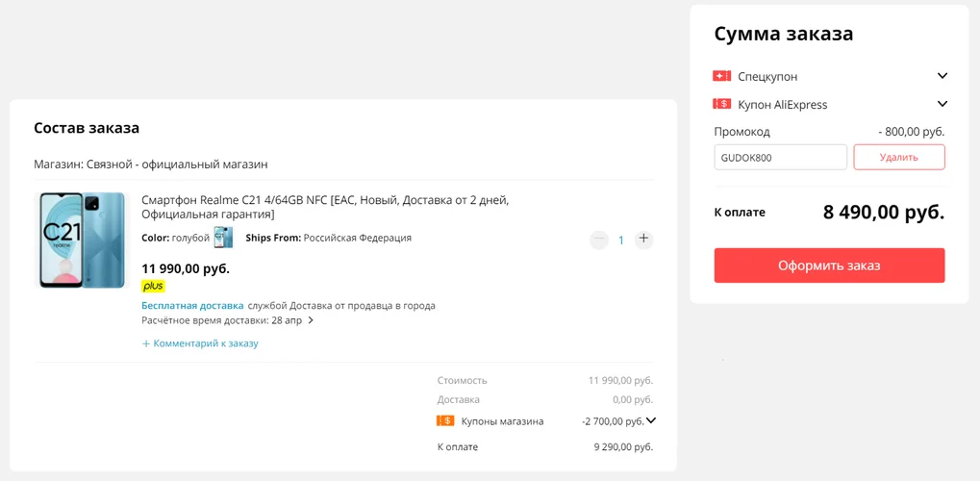
Task: Open the Бесплатная доставка link
Action: [x=192, y=306]
